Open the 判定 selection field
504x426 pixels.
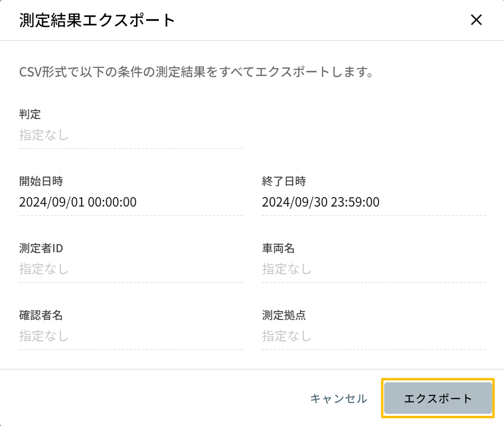[130, 135]
